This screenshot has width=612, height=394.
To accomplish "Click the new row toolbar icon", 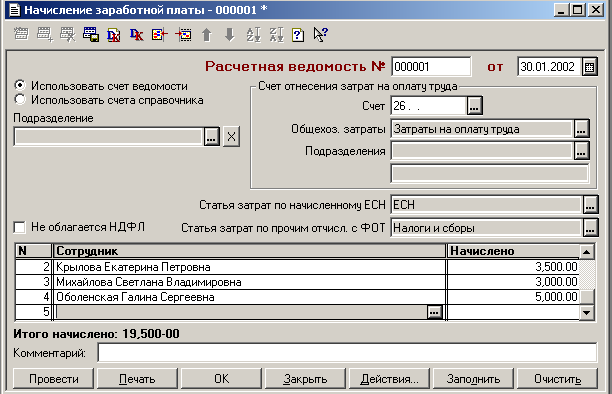I will coord(21,34).
